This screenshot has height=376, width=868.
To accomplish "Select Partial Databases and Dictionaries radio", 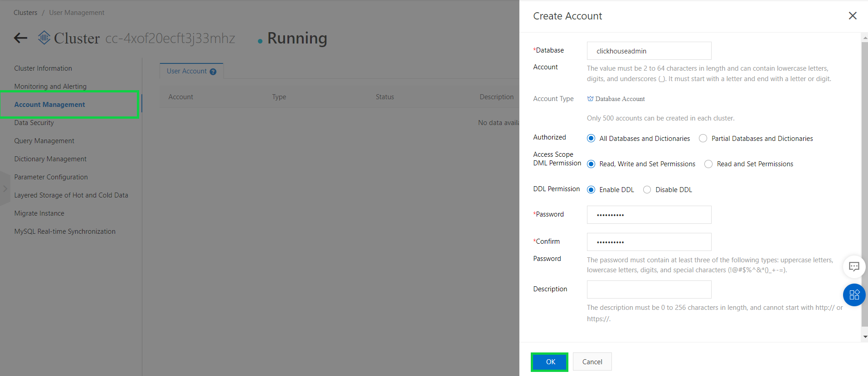I will [x=703, y=138].
